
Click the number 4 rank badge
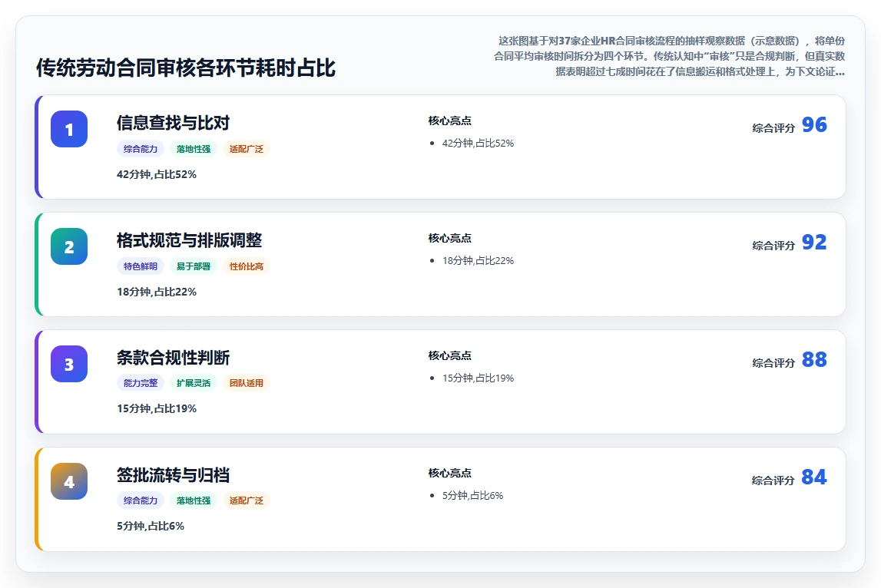tap(69, 481)
